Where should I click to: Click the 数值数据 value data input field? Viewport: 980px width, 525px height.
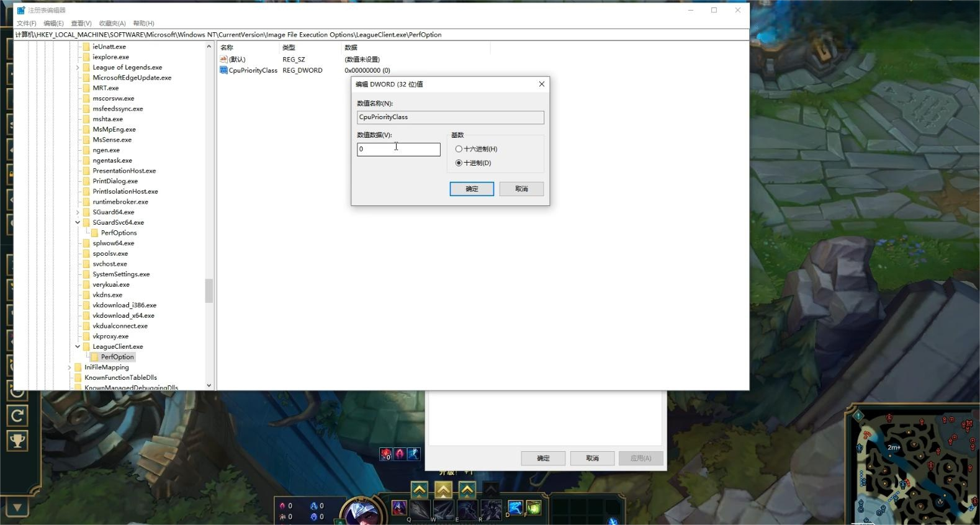point(398,150)
